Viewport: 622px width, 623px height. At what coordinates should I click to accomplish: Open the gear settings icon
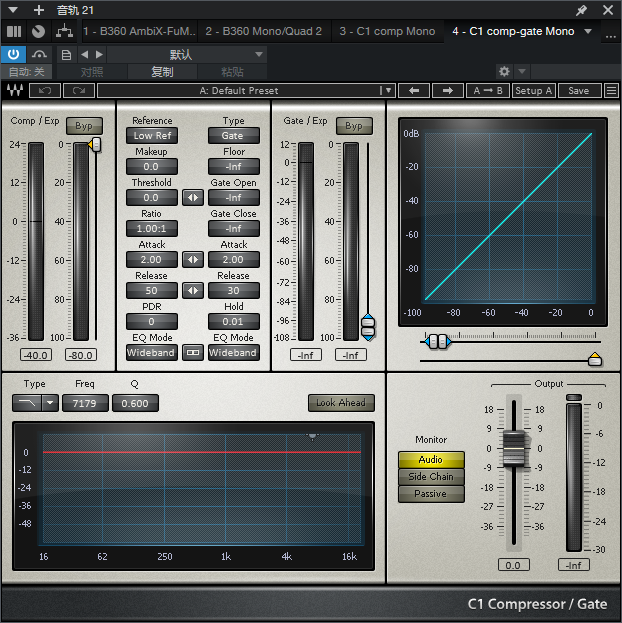504,72
